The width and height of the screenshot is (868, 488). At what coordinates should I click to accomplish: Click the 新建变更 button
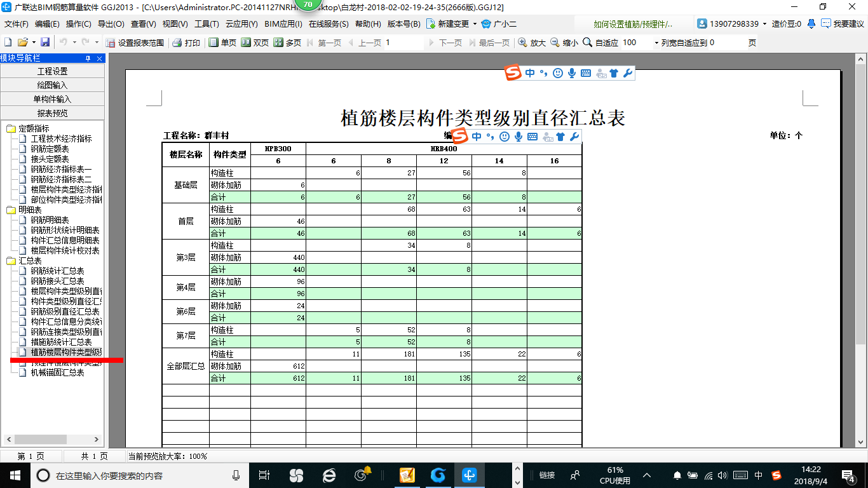pos(447,24)
